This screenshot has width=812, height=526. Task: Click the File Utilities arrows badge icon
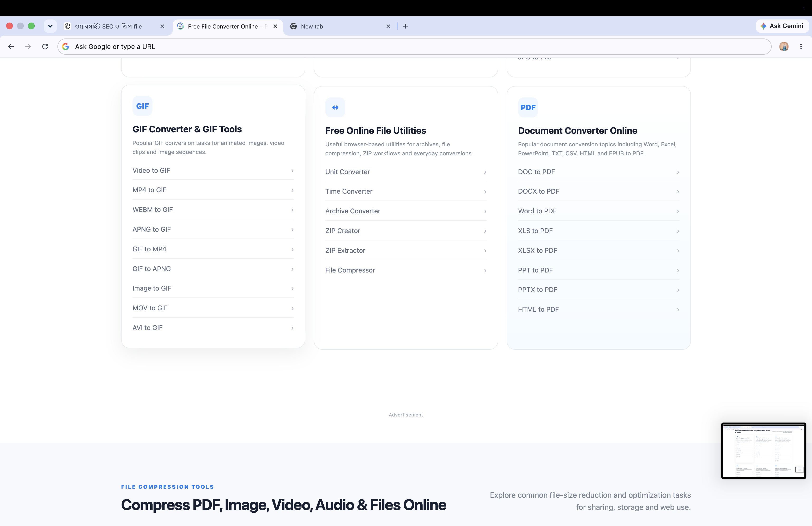point(335,108)
